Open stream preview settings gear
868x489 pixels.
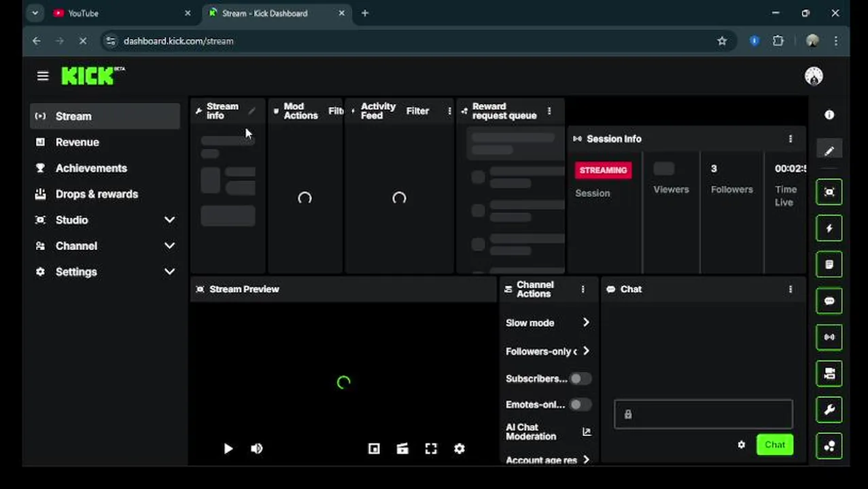[459, 449]
